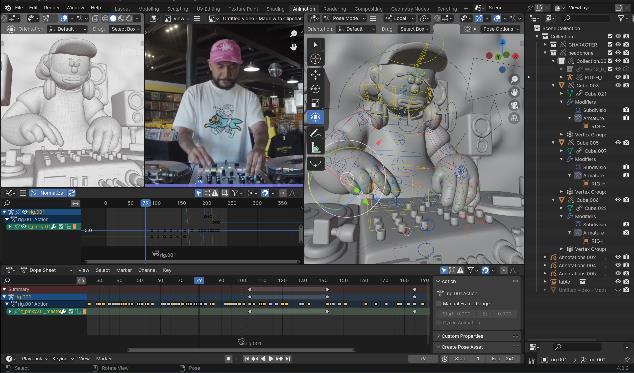The width and height of the screenshot is (634, 373).
Task: Open the Default orientation dropdown in the left viewport
Action: pos(67,29)
